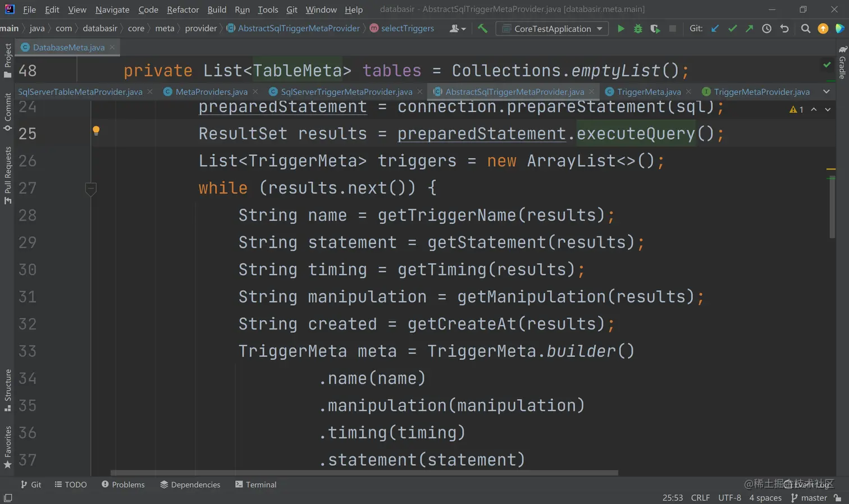This screenshot has height=504, width=849.
Task: Toggle the TODO tool window
Action: [71, 484]
